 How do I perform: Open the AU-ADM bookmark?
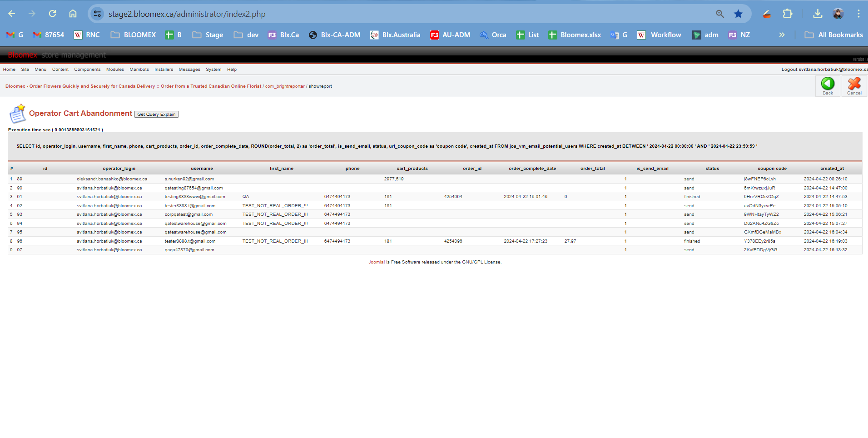[x=450, y=35]
